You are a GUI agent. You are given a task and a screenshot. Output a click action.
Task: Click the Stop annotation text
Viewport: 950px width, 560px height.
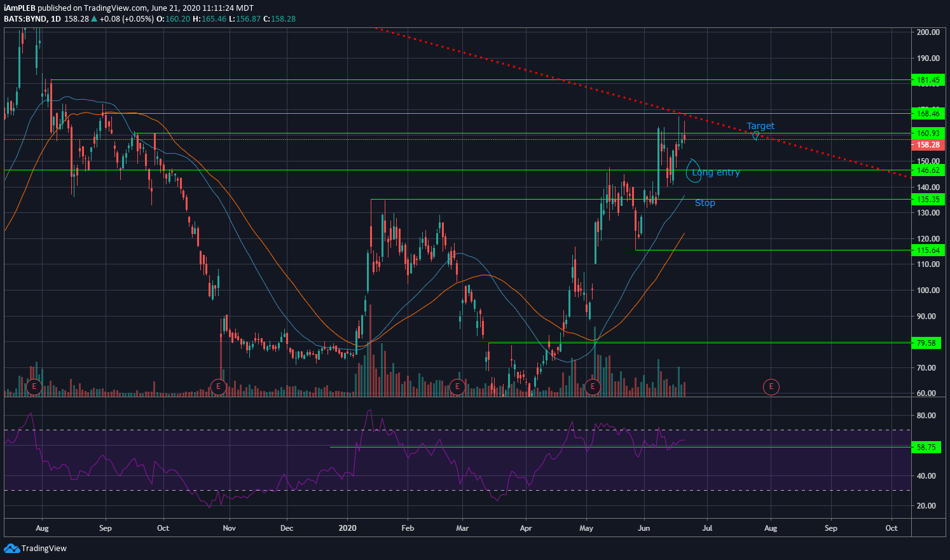click(705, 203)
